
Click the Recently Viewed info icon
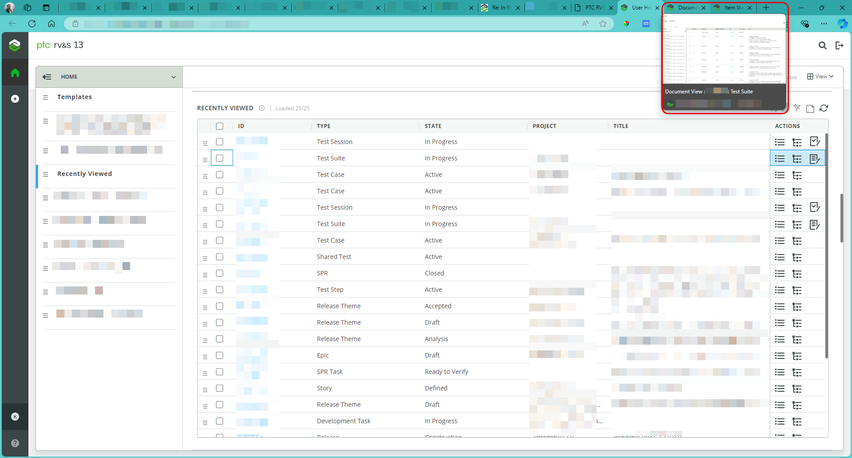(262, 108)
